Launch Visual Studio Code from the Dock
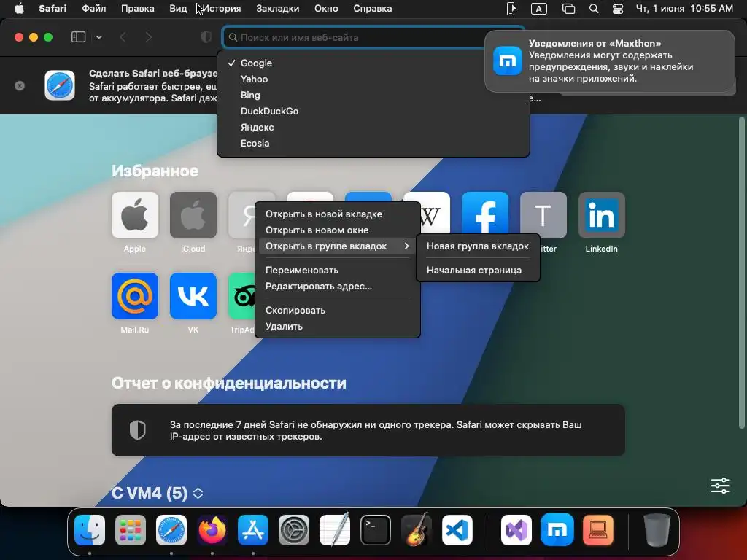 (x=457, y=530)
